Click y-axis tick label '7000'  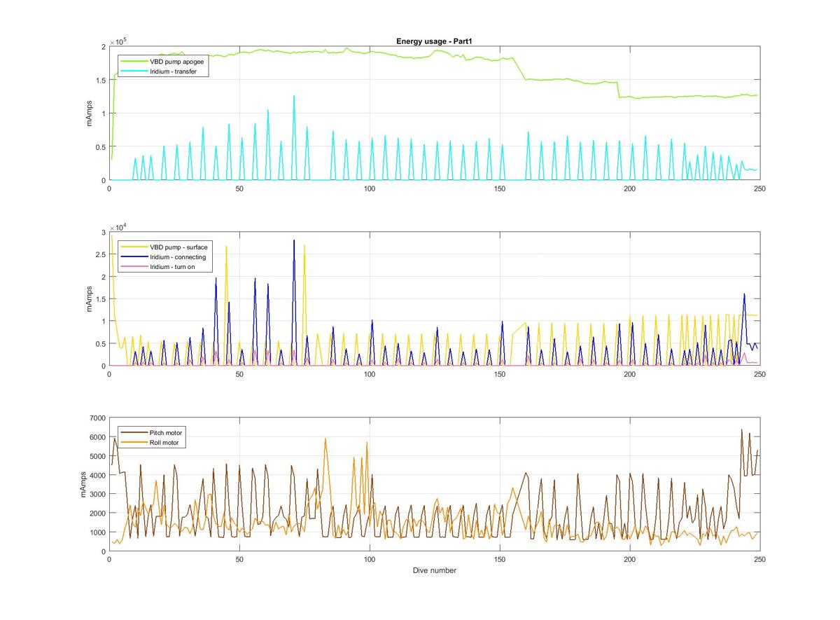point(97,418)
